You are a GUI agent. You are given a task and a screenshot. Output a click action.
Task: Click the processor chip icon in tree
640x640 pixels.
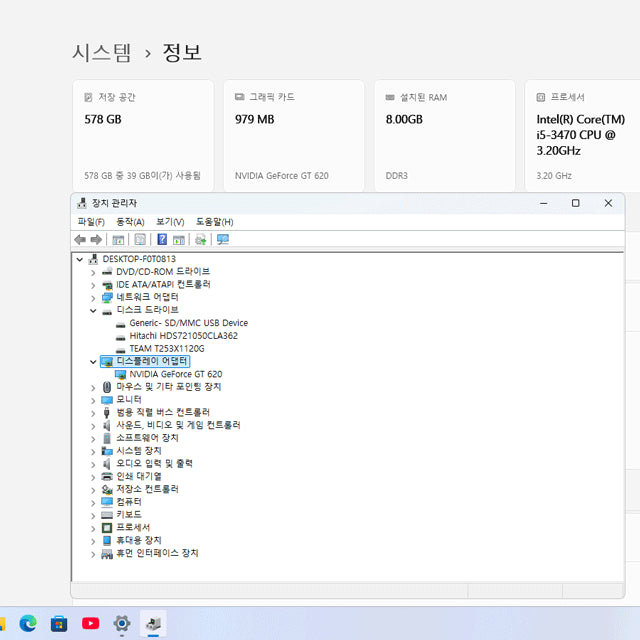107,528
